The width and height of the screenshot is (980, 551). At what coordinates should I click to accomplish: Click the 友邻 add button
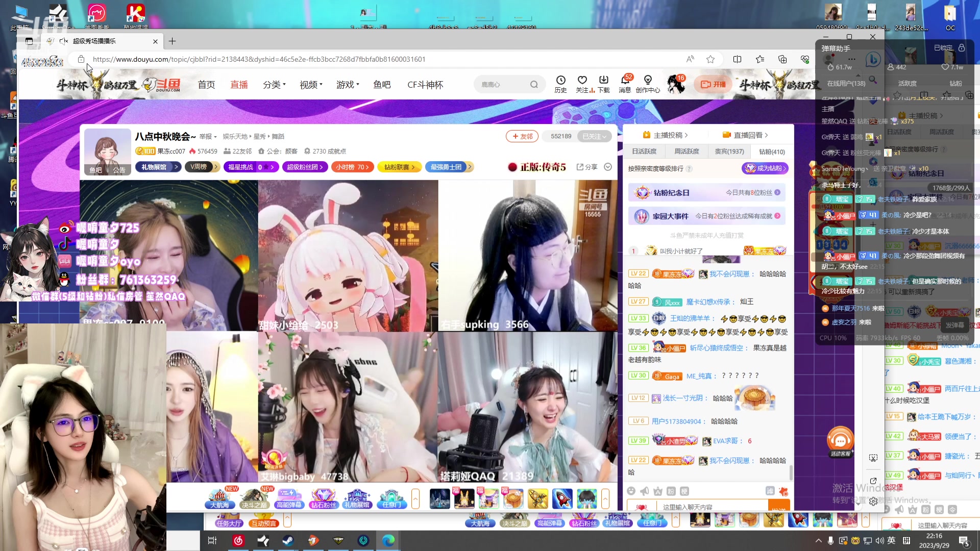pos(522,136)
